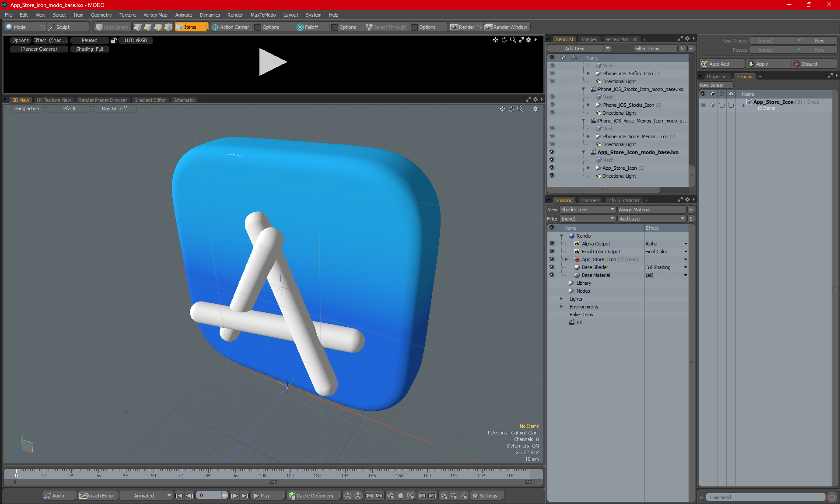Toggle Alpha Output layer visibility

[x=552, y=244]
